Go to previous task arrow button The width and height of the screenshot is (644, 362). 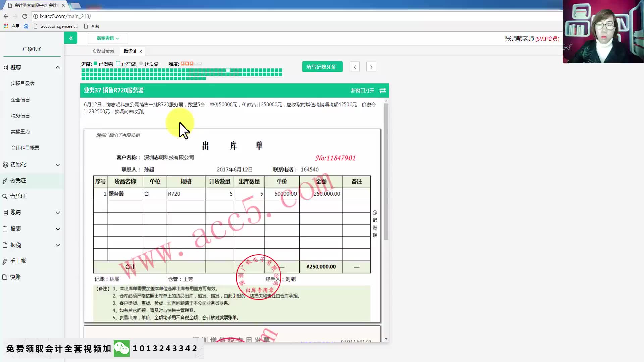pyautogui.click(x=355, y=67)
